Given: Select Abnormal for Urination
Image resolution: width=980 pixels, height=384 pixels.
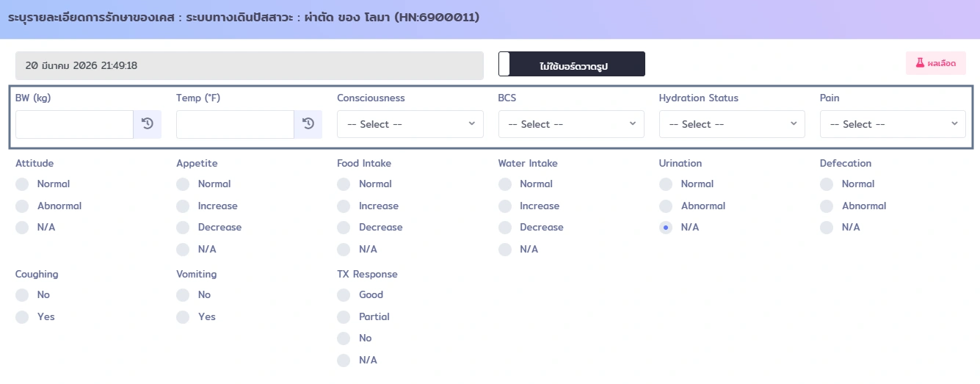Looking at the screenshot, I should (x=666, y=206).
